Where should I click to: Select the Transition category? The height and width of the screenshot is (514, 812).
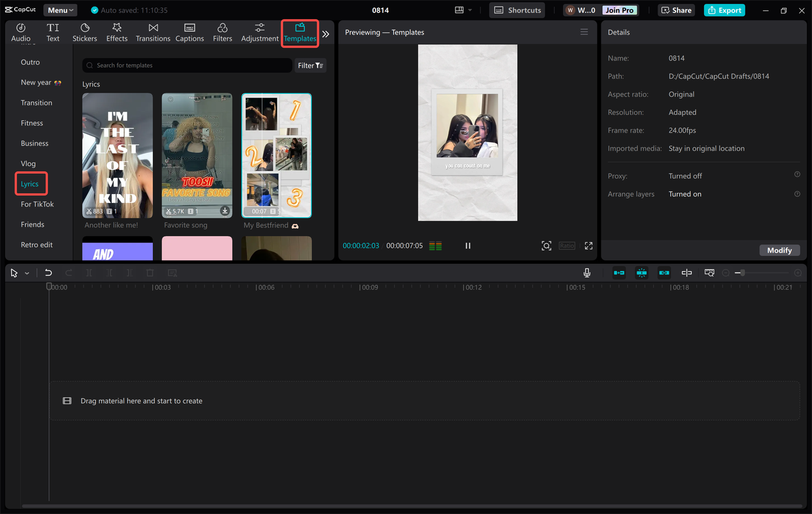click(37, 103)
